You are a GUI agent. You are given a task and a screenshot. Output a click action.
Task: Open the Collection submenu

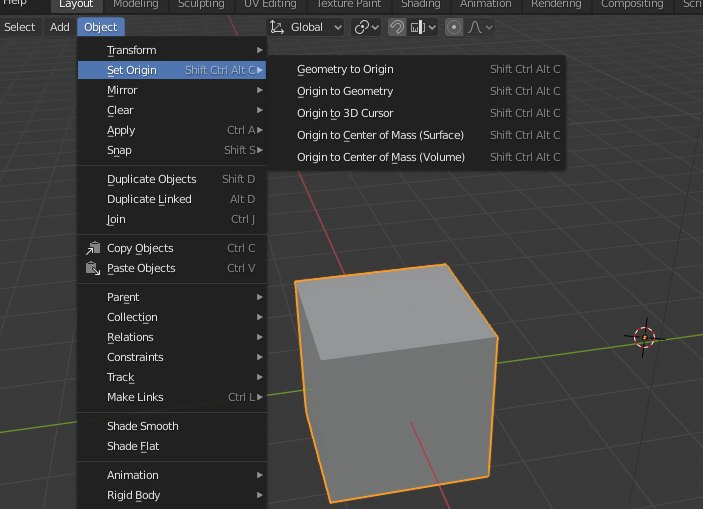point(172,317)
